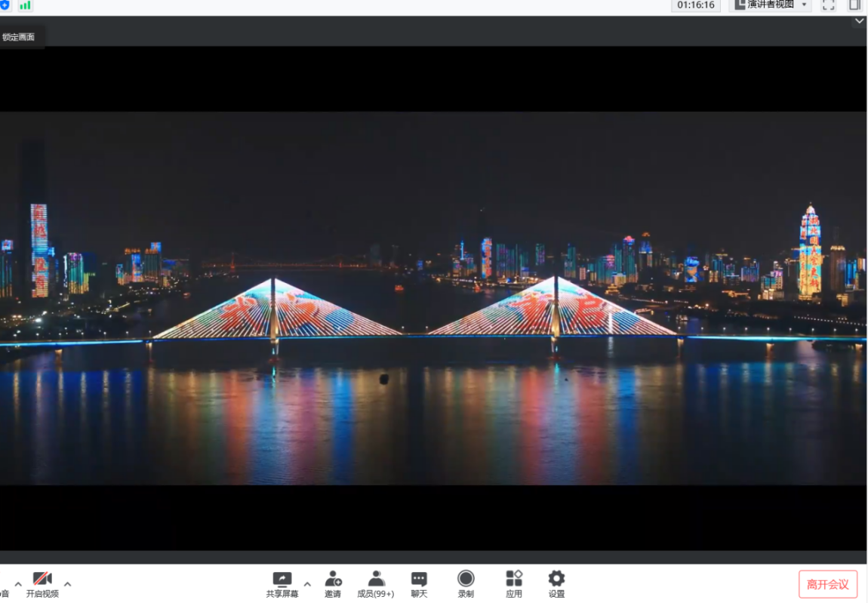Turn on the camera (开启视频)
The width and height of the screenshot is (868, 603).
pyautogui.click(x=42, y=579)
